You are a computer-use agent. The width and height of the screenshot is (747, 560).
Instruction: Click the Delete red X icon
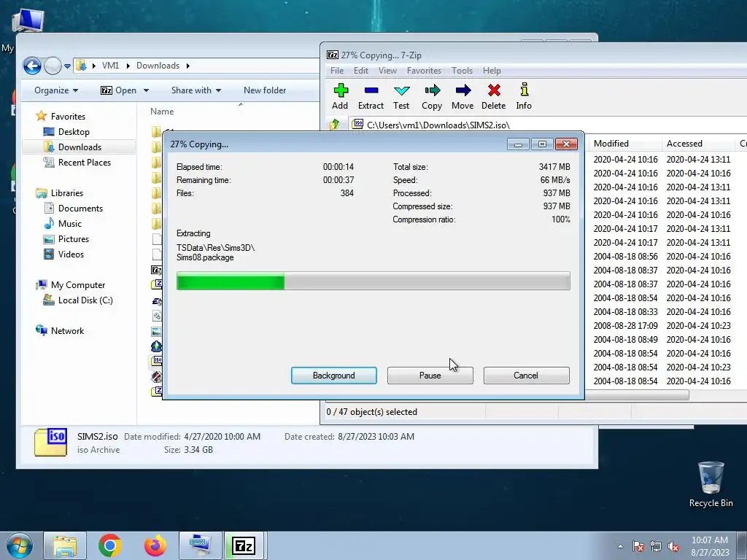(494, 90)
